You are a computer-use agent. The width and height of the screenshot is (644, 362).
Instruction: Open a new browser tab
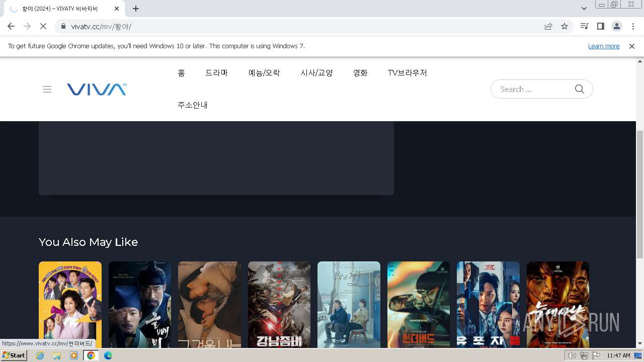click(x=136, y=9)
